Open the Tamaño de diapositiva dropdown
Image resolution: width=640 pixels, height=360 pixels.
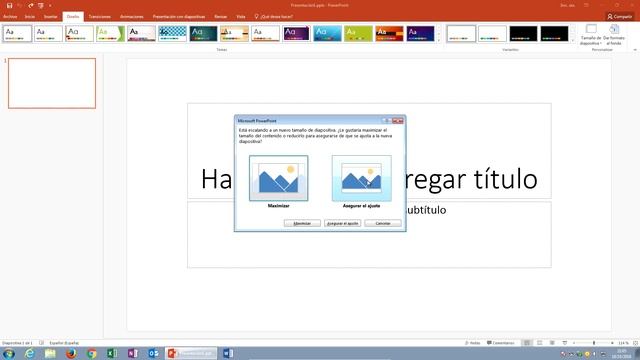coord(591,35)
